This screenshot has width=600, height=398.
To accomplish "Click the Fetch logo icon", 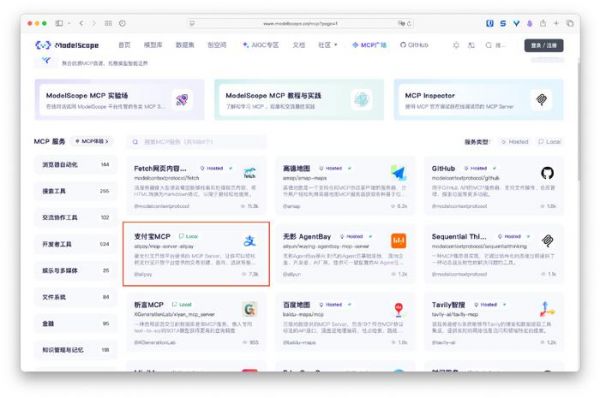I will [x=249, y=173].
